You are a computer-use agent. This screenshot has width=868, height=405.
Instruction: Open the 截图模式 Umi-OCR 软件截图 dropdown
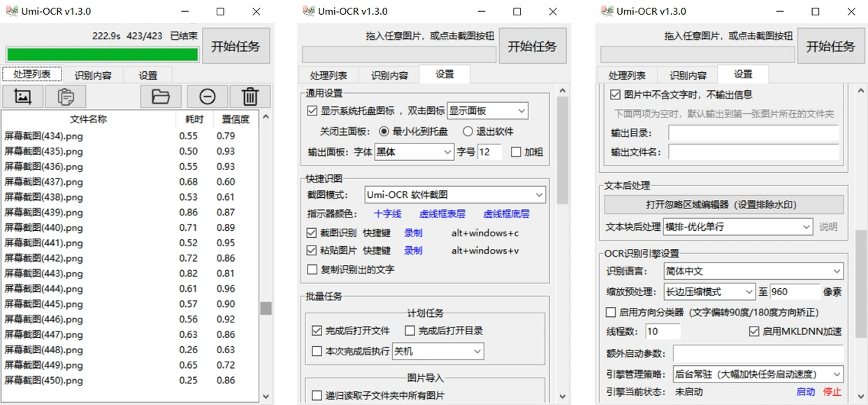455,194
